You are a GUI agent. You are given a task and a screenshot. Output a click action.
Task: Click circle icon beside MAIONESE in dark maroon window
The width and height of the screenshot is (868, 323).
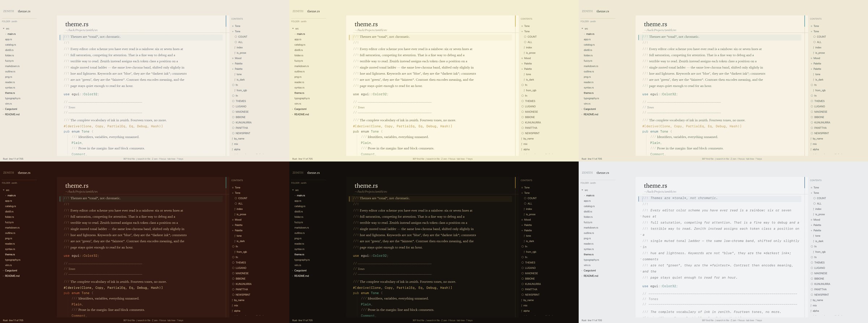coord(233,273)
